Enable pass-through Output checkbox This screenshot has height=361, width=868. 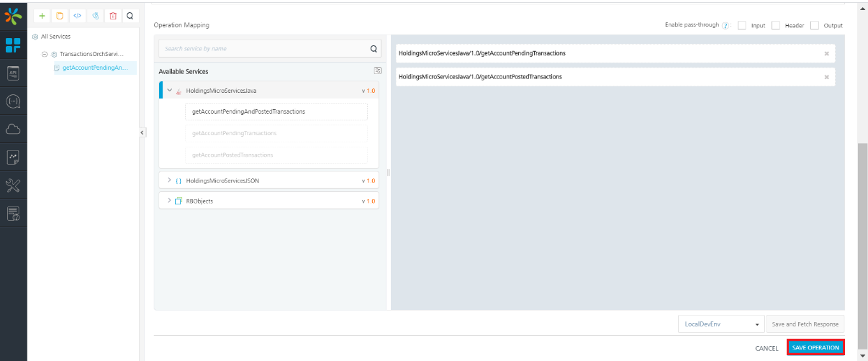point(815,25)
